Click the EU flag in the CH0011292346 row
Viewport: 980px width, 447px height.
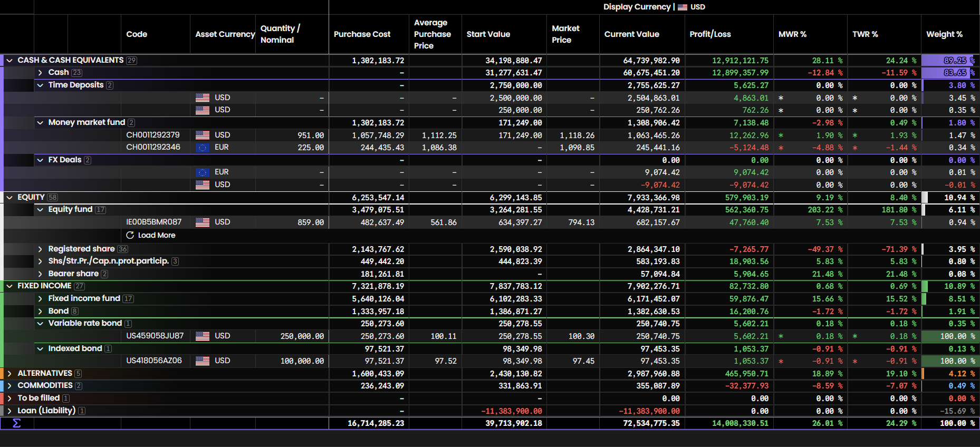203,148
